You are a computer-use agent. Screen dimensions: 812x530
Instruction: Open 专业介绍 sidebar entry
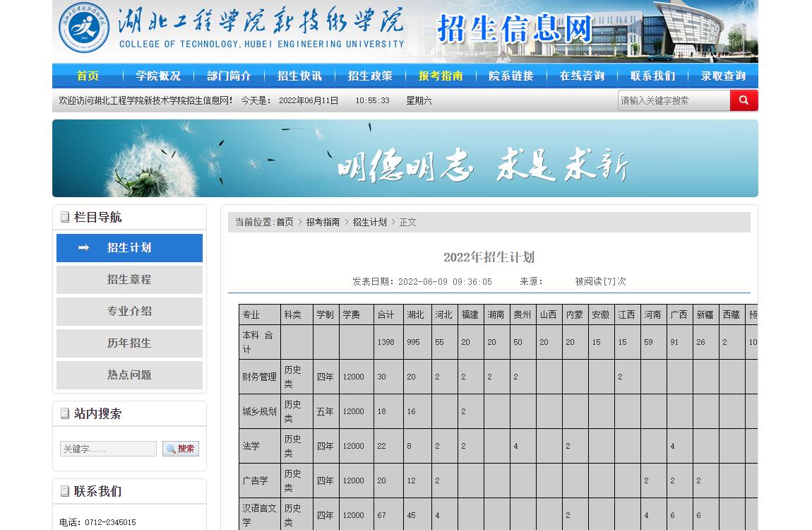coord(129,311)
